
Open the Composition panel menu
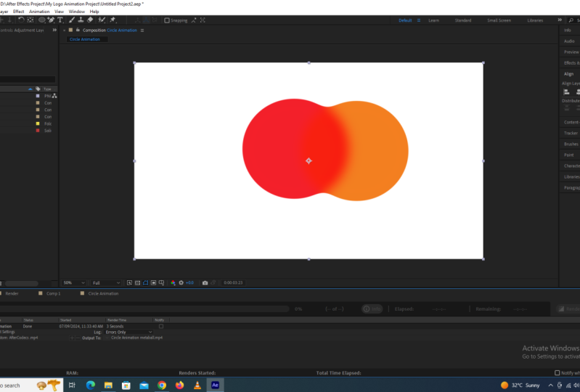[x=142, y=30]
